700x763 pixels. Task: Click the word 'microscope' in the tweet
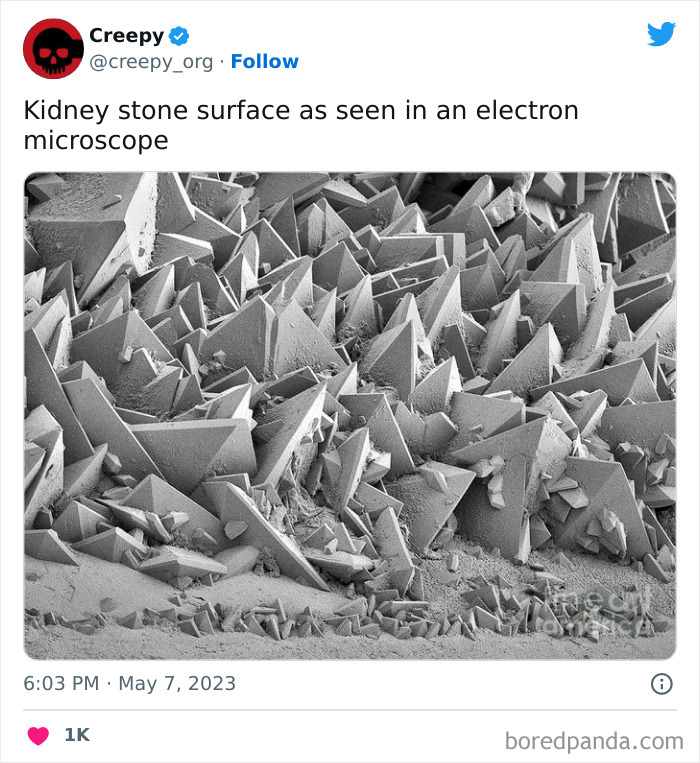point(96,141)
